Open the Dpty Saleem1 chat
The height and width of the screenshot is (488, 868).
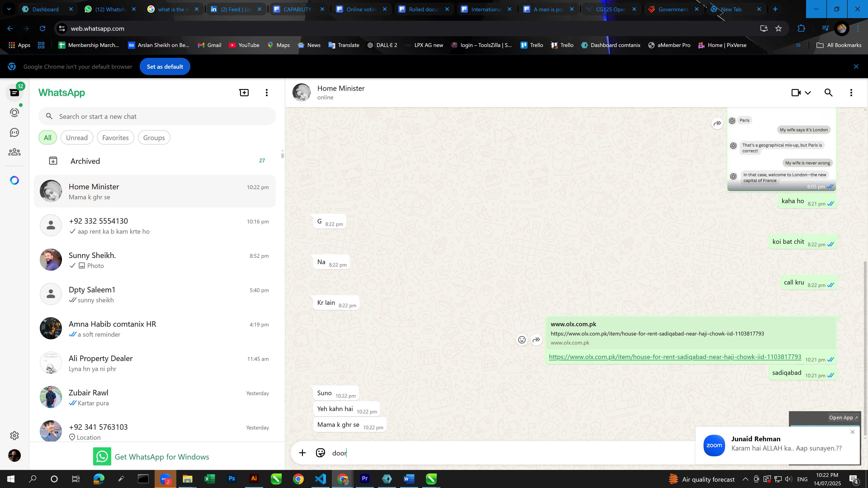tap(155, 294)
